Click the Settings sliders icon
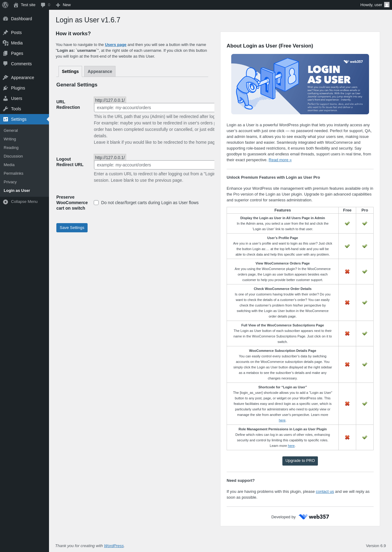 coord(6,119)
